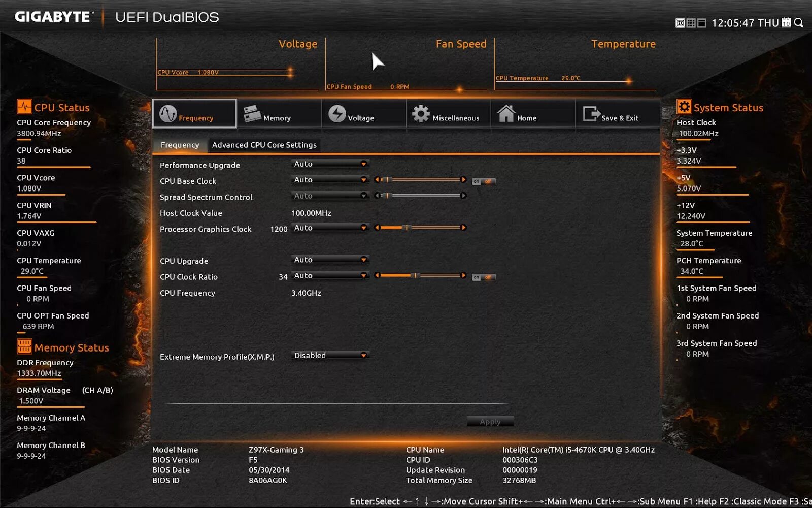The width and height of the screenshot is (812, 508).
Task: Click the CPU ID 000306C3 value
Action: (x=520, y=460)
